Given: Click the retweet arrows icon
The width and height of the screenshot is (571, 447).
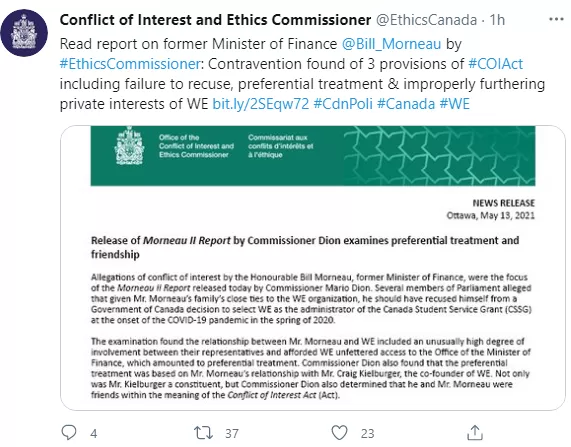Looking at the screenshot, I should pyautogui.click(x=203, y=433).
